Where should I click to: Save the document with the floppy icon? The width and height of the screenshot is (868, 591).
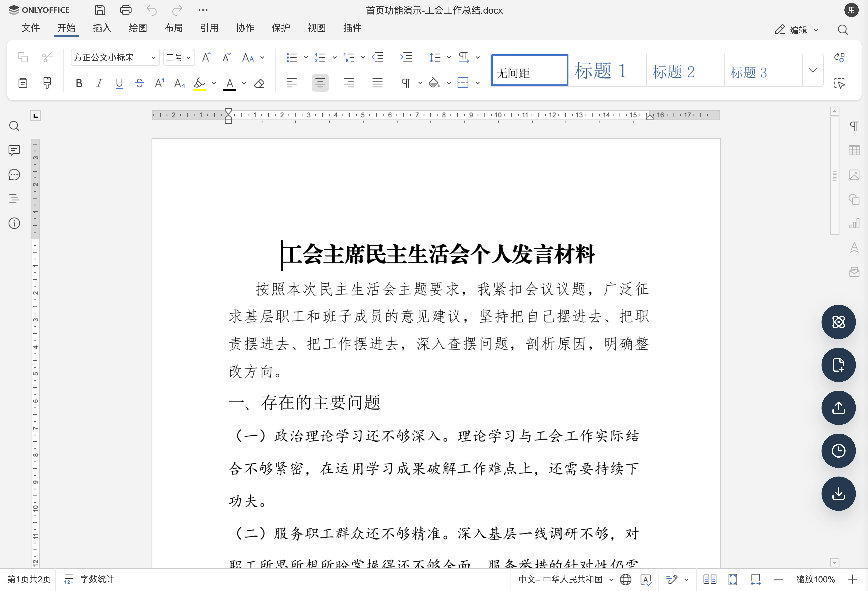(x=100, y=10)
